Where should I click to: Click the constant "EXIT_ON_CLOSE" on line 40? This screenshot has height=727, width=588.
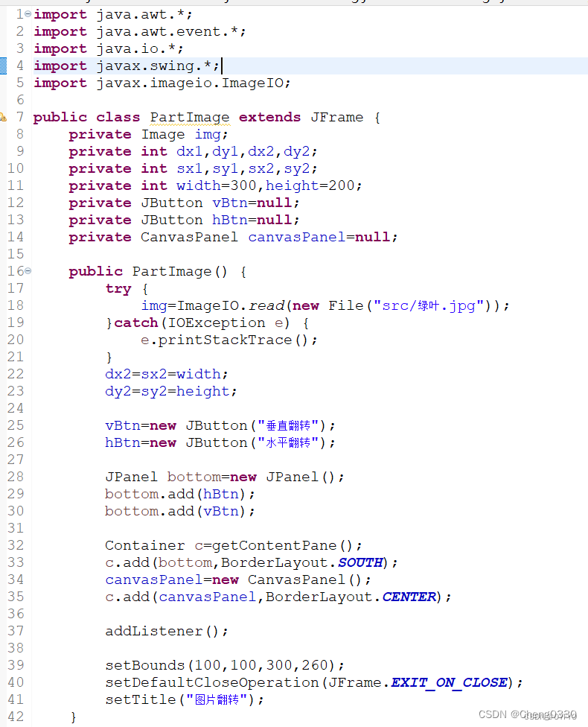(450, 683)
